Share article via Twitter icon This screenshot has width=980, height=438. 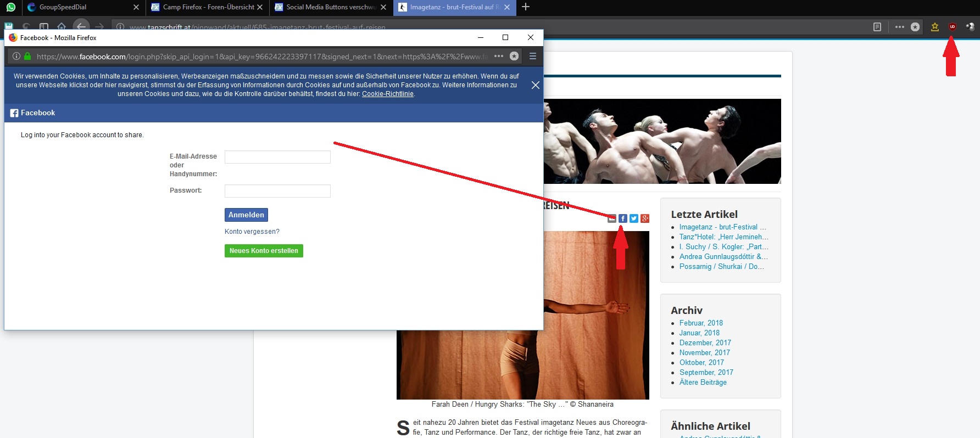(634, 218)
